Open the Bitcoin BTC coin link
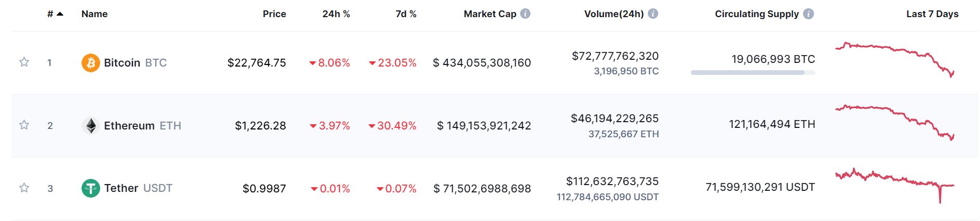Image resolution: width=980 pixels, height=221 pixels. 135,63
